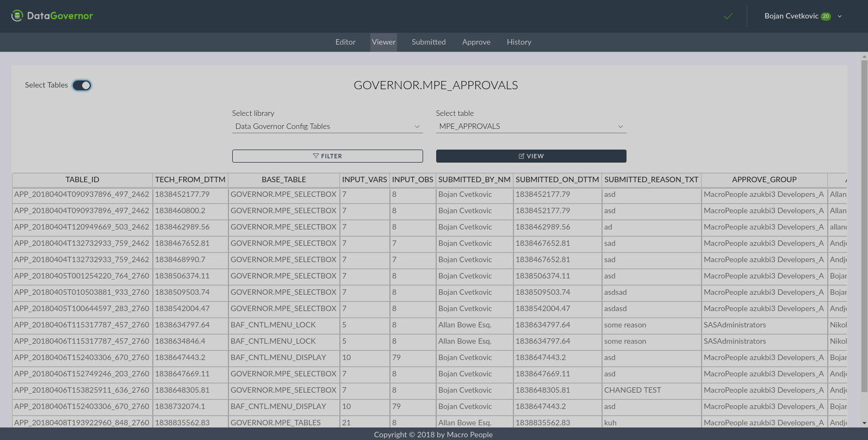Click the edit icon on View button
Screen dimensions: 868x440
(x=522, y=156)
